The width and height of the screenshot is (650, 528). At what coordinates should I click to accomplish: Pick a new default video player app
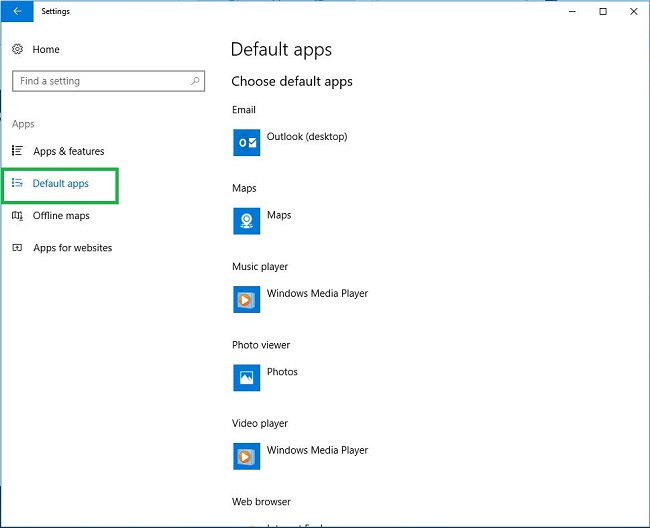click(x=317, y=451)
